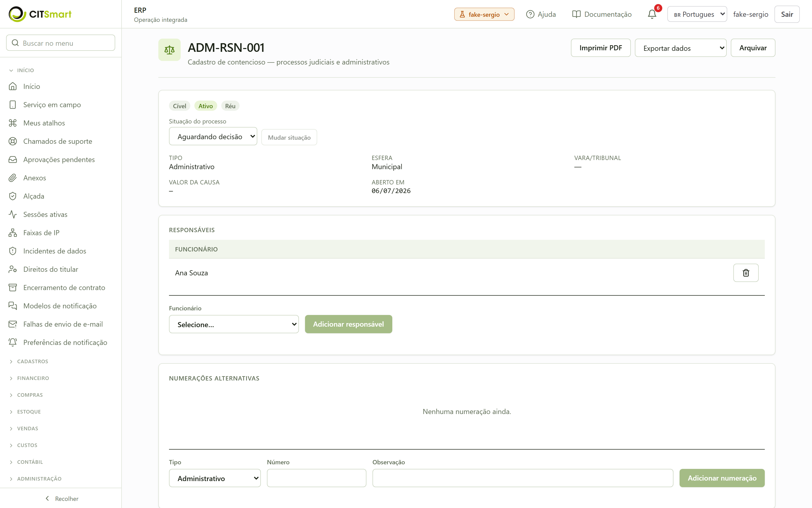Open Chamados de suporte lifebuoy icon
The image size is (812, 508).
click(x=13, y=141)
